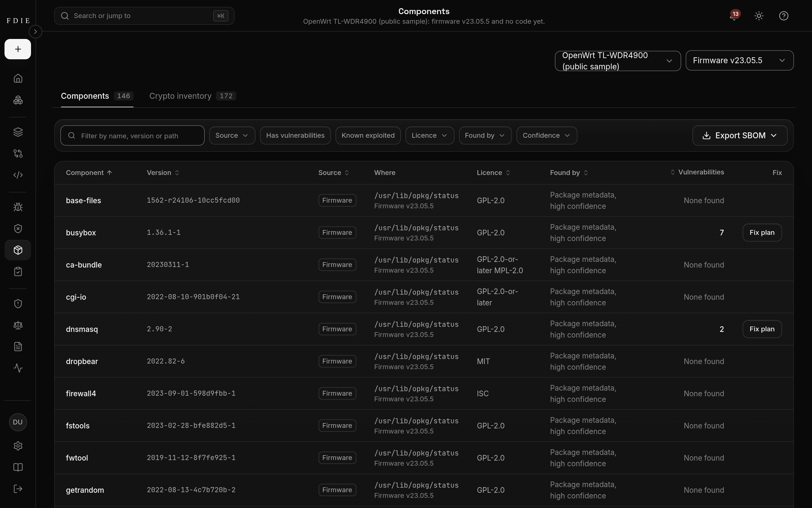
Task: Open Fix plan for dnsmasq
Action: pyautogui.click(x=762, y=329)
